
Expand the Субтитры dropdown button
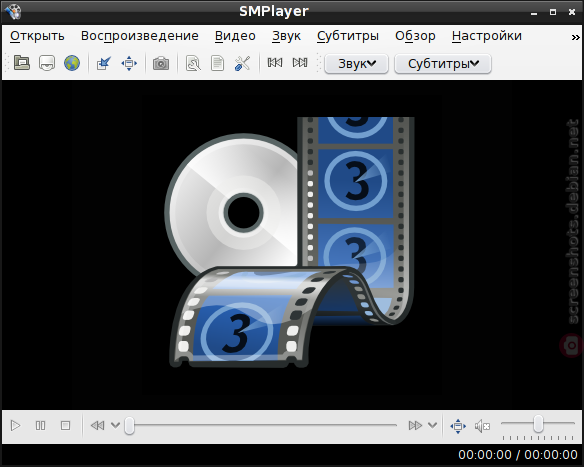click(x=443, y=64)
